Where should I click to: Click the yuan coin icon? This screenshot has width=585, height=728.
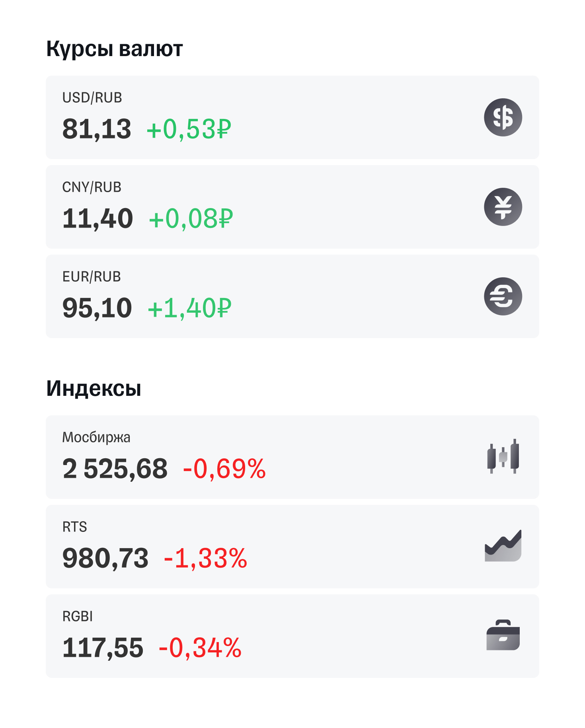[x=503, y=207]
